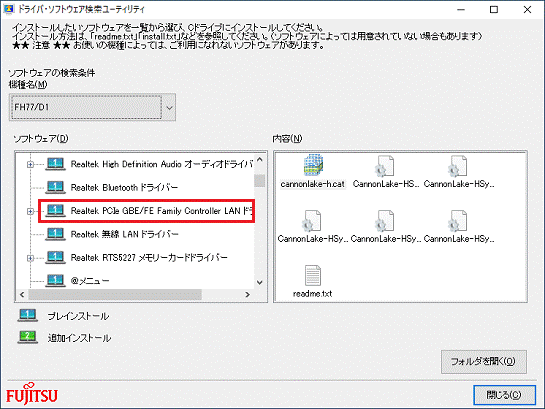Image resolution: width=545 pixels, height=409 pixels.
Task: Select Realtek PCIe GBE/FE Family Controller LAN entry
Action: [x=162, y=211]
